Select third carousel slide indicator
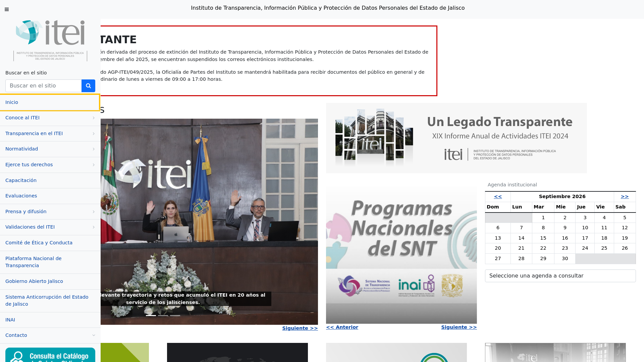 [x=175, y=315]
